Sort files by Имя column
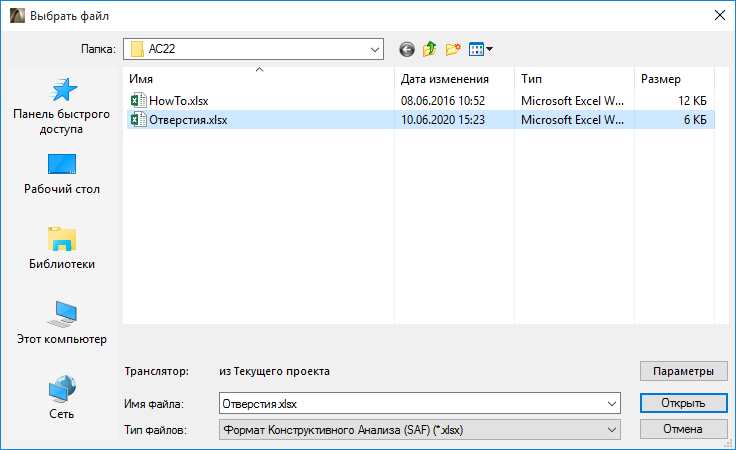 point(259,78)
